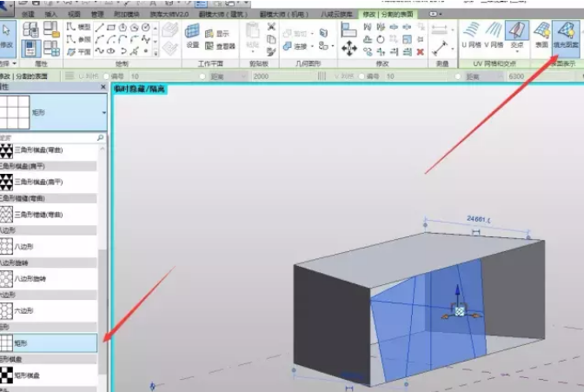This screenshot has width=584, height=392.
Task: Click the 24661 temporary dimension text
Action: point(479,219)
